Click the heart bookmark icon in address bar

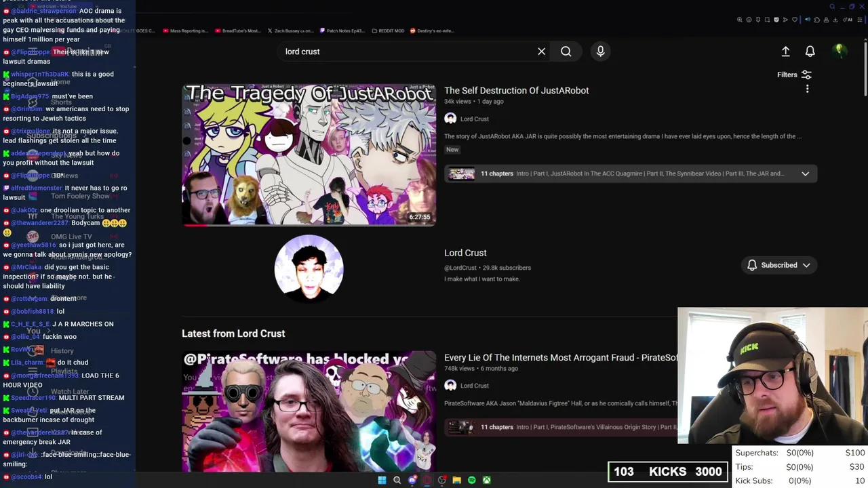[x=795, y=20]
